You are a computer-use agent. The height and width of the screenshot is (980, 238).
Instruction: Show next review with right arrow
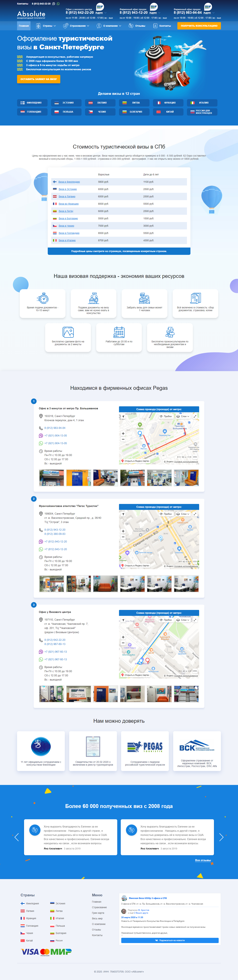tap(221, 837)
